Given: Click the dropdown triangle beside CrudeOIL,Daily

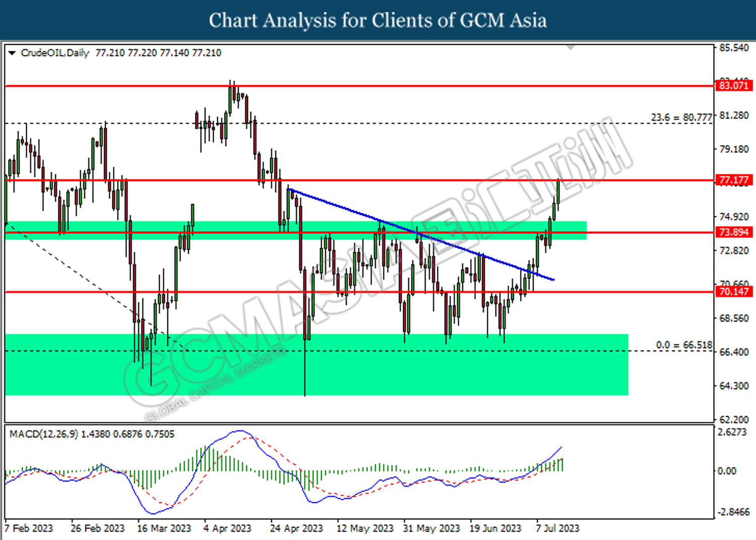Looking at the screenshot, I should point(12,53).
